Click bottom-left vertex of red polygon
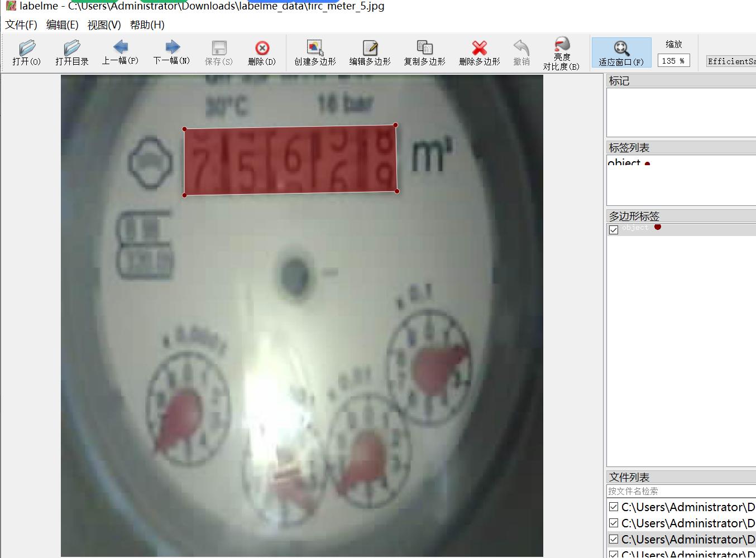This screenshot has height=558, width=756. (x=184, y=195)
